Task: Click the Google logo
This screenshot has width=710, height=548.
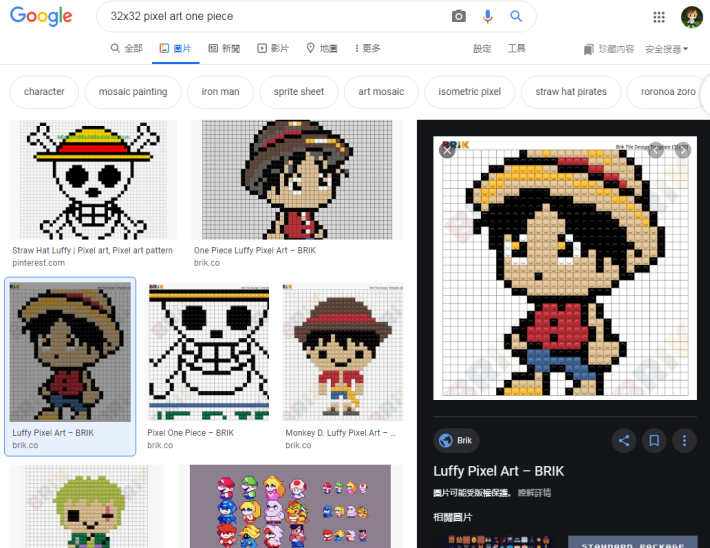Action: pos(41,16)
